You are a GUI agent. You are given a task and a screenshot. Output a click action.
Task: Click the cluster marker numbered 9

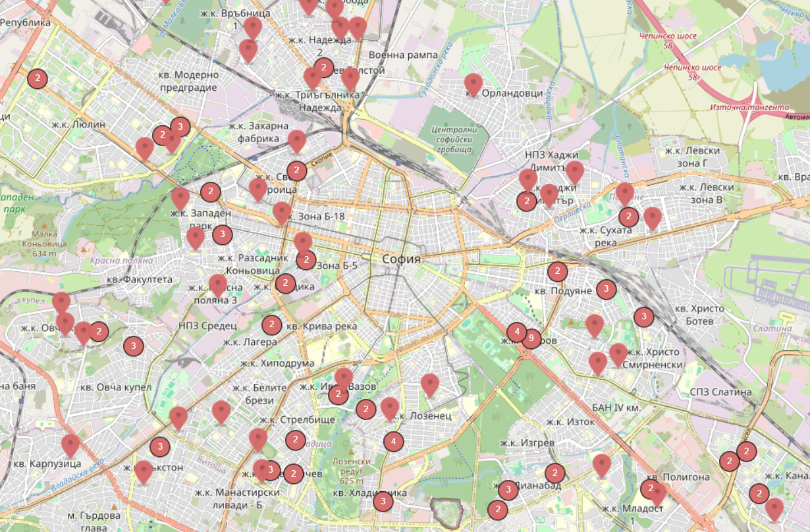531,338
